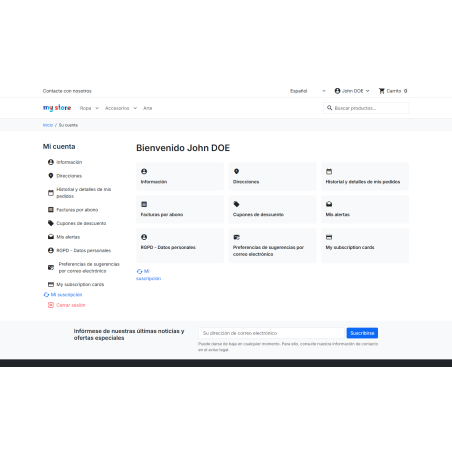The width and height of the screenshot is (452, 452).
Task: Expand the Ropa menu chevron
Action: [x=97, y=108]
